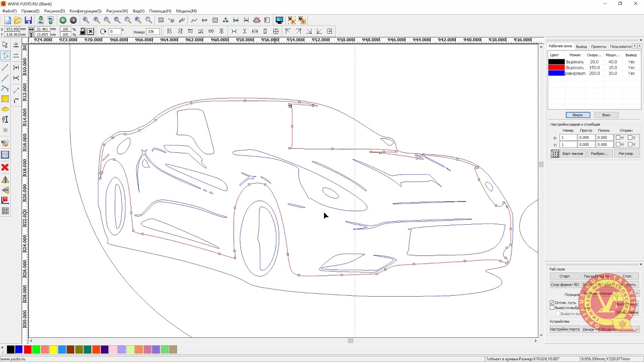Click the red X delete icon
This screenshot has height=362, width=644.
pyautogui.click(x=5, y=167)
